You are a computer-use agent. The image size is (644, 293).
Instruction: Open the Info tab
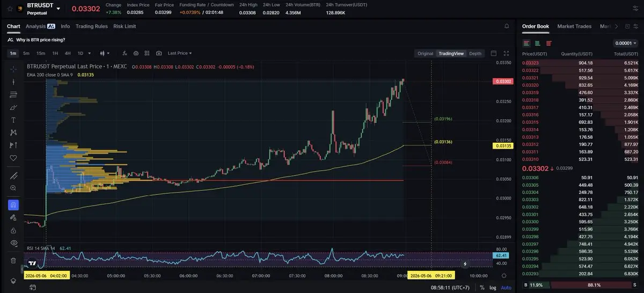pyautogui.click(x=65, y=26)
